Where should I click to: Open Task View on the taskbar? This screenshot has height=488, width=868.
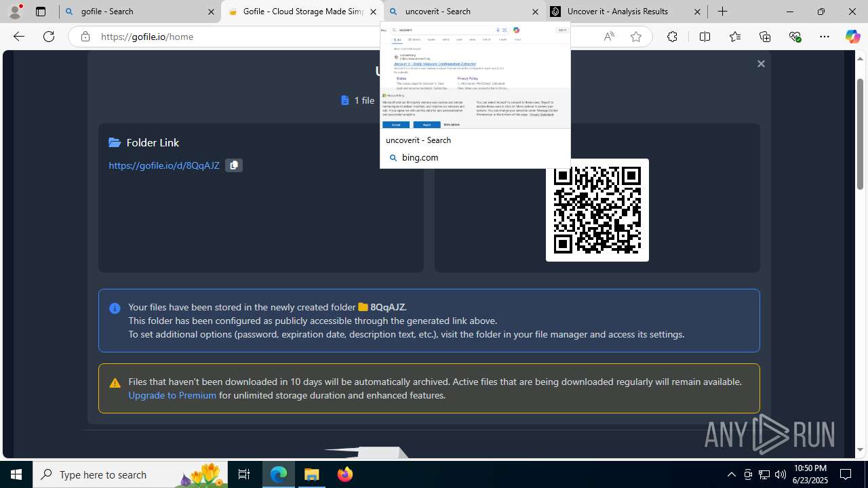tap(244, 474)
